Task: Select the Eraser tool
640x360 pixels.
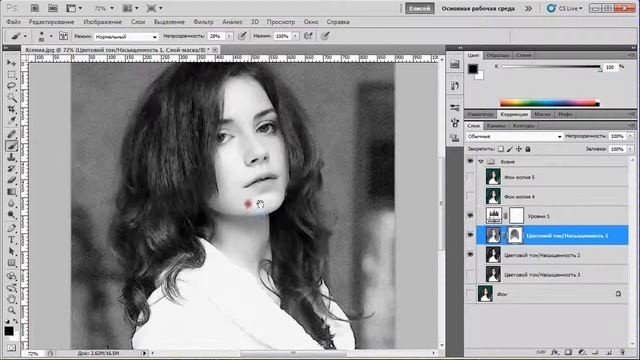Action: (x=11, y=180)
